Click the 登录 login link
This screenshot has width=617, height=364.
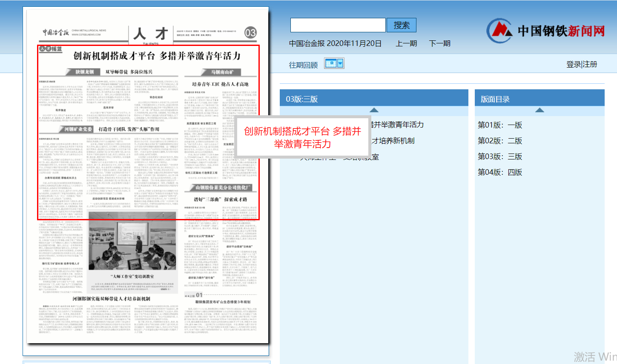(x=573, y=64)
